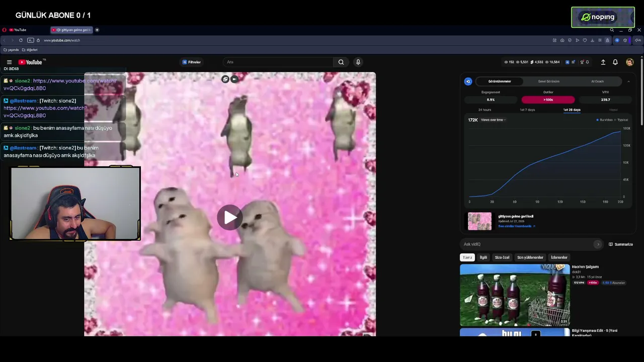Open the cube extensions icon in Opera toolbar
Image resolution: width=644 pixels, height=362 pixels.
[x=625, y=40]
